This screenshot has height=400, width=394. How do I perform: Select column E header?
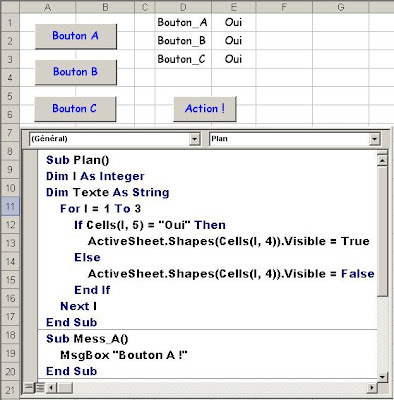click(234, 7)
